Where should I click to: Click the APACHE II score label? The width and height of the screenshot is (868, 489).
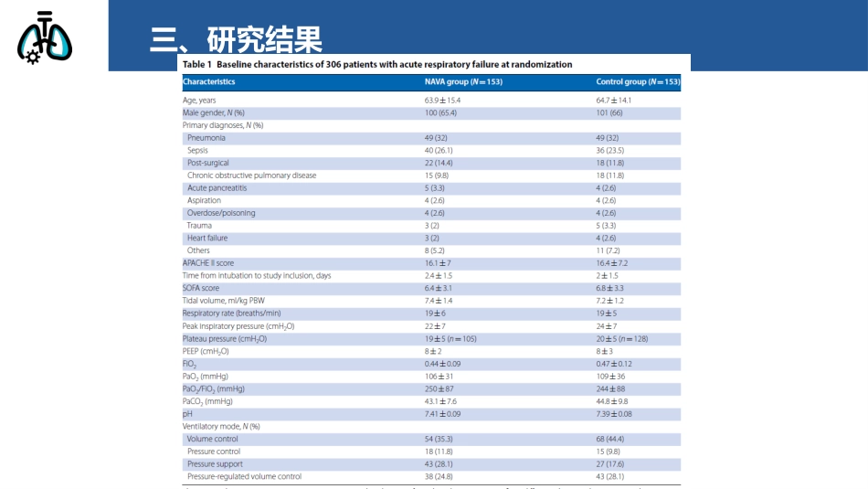pos(208,263)
